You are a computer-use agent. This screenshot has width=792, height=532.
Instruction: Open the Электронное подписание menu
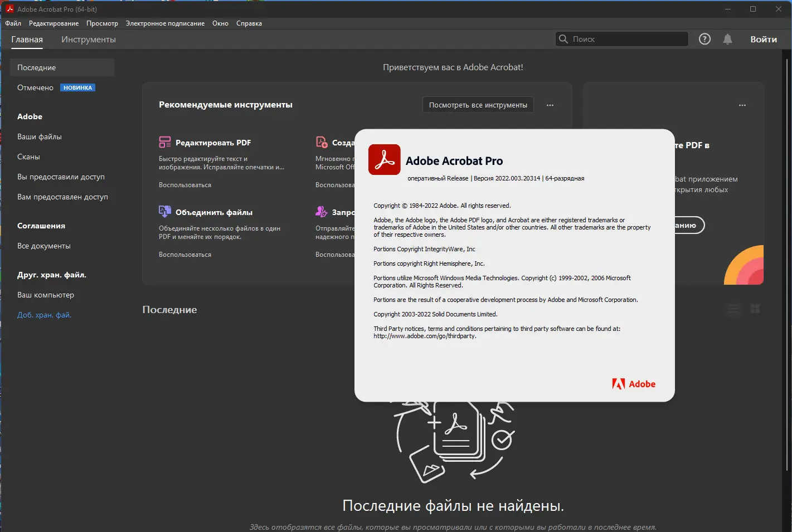(x=165, y=23)
